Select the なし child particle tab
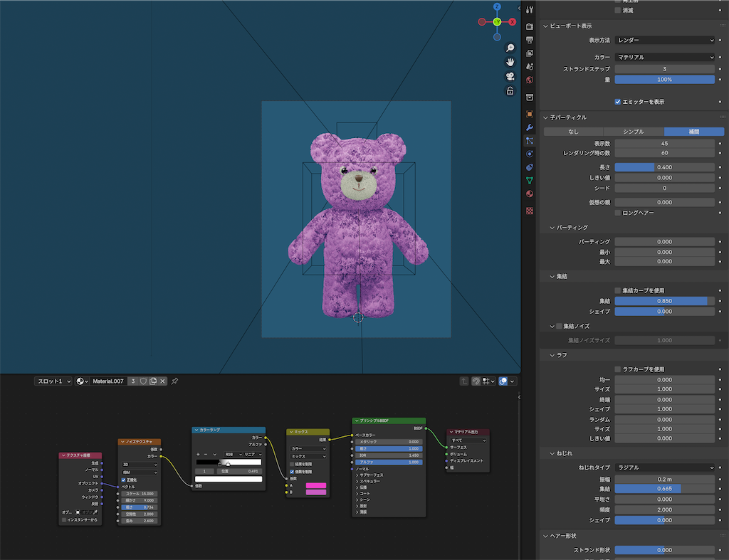Screen dimensions: 729x560 pos(573,132)
